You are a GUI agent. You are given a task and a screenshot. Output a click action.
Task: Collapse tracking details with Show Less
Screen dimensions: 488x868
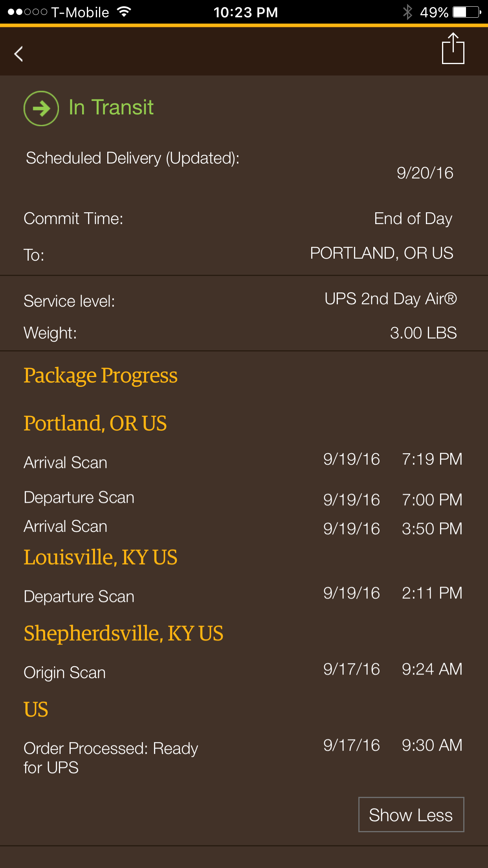pos(411,815)
